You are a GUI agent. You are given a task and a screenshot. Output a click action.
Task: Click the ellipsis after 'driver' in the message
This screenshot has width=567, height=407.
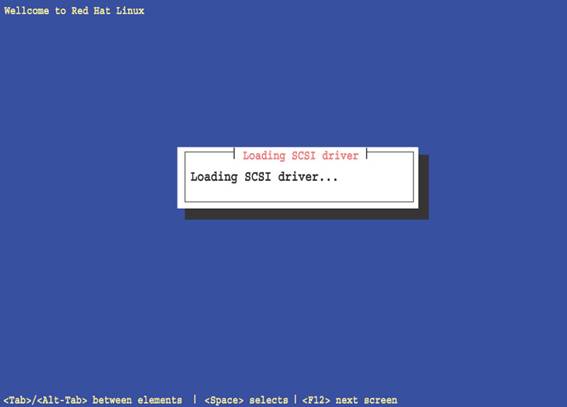point(329,179)
